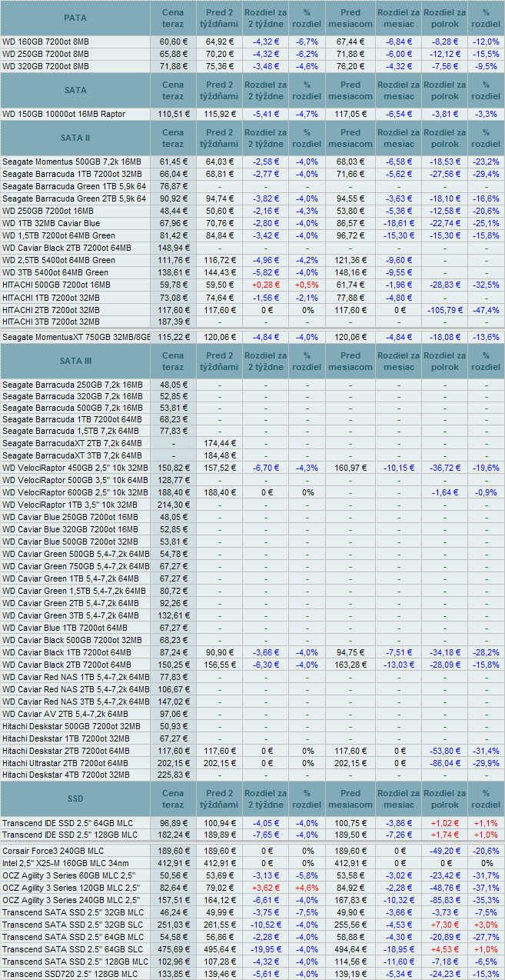Click 'WD Caviar Blue 250GB 7200ot 16MB'
This screenshot has width=505, height=980.
(71, 517)
